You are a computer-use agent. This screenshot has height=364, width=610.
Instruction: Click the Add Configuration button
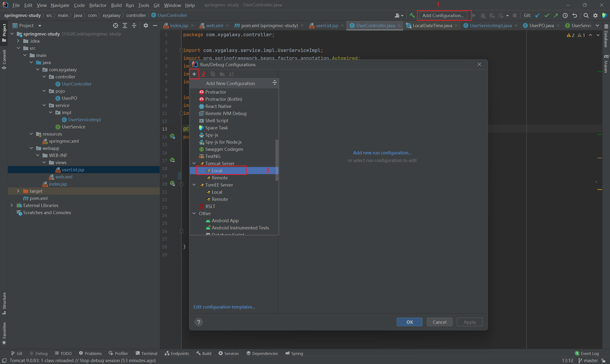(x=443, y=15)
